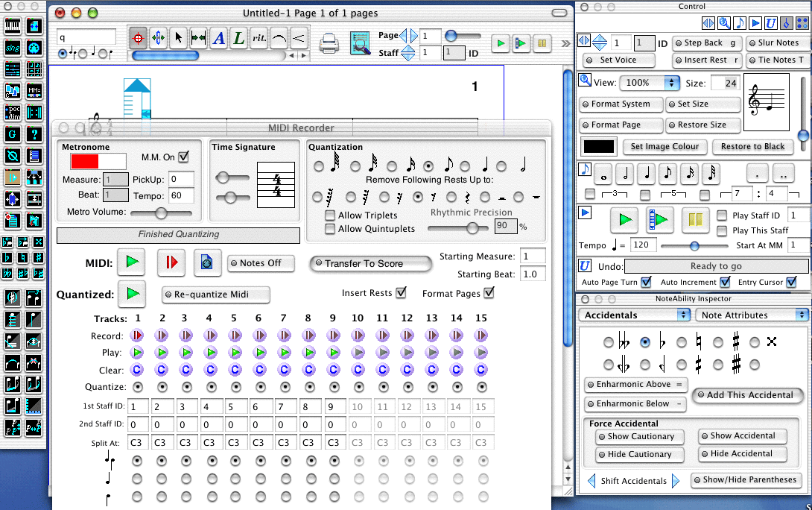Click the green MIDI play button
The height and width of the screenshot is (510, 812).
(x=133, y=262)
